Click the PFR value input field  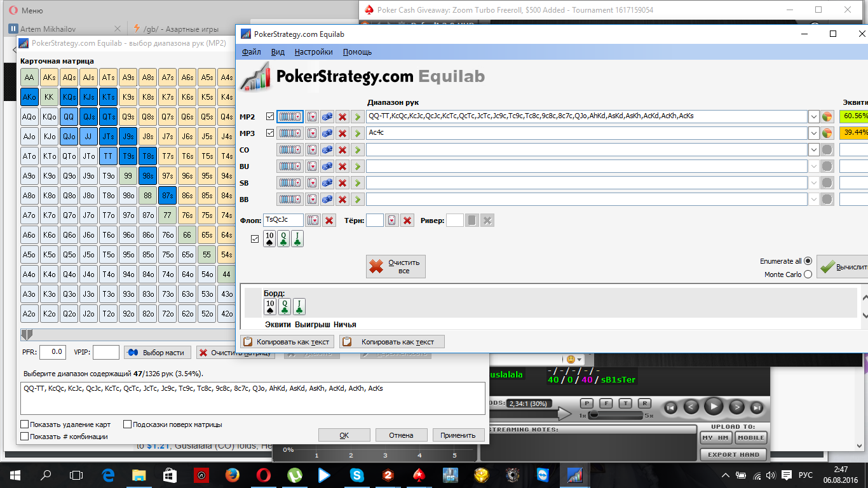(53, 352)
